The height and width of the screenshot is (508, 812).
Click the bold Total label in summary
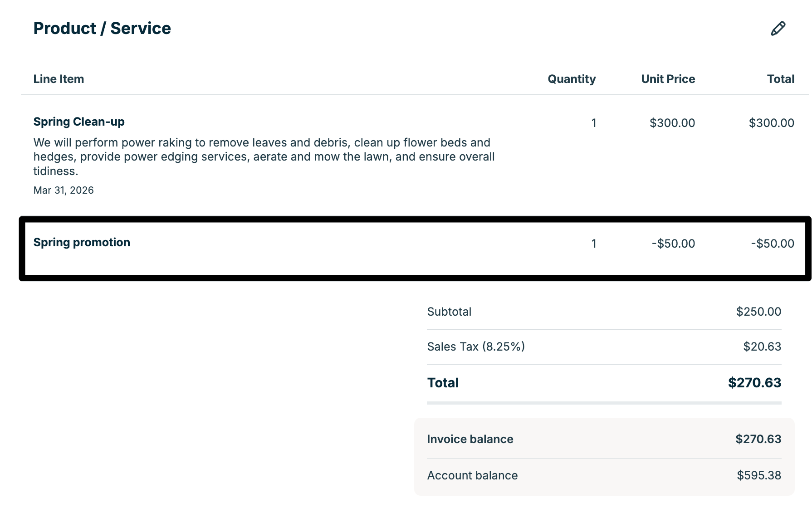click(443, 383)
